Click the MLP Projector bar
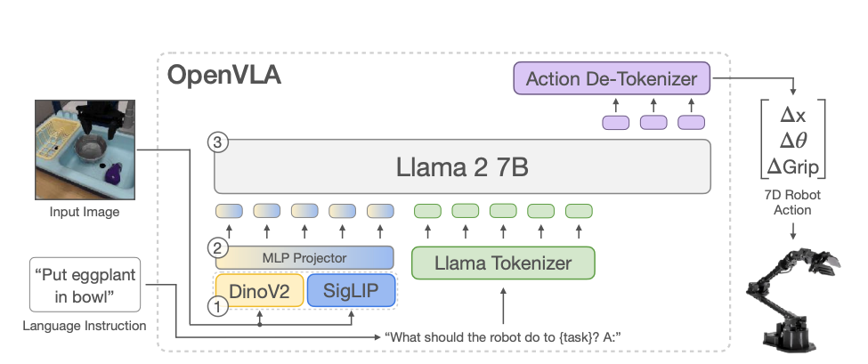The height and width of the screenshot is (364, 868). click(x=304, y=257)
